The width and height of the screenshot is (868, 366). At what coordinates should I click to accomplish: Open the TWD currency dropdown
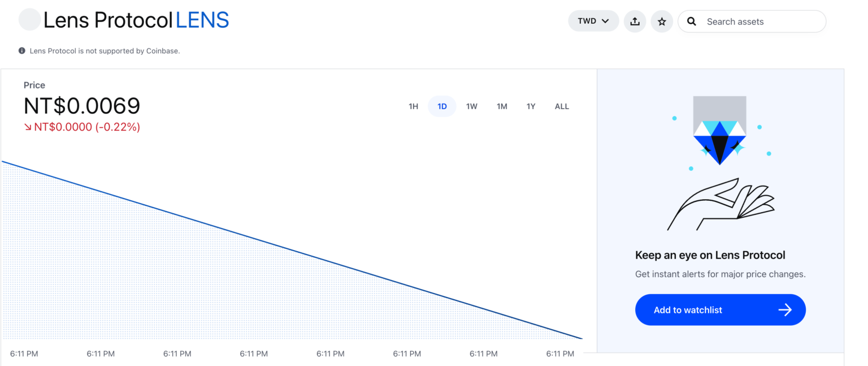[x=593, y=21]
